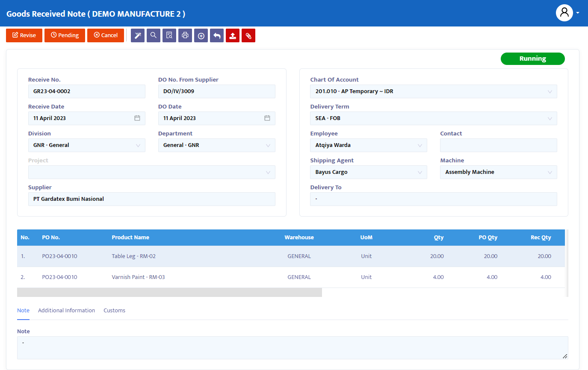The width and height of the screenshot is (588, 370).
Task: Expand the Department dropdown
Action: coord(217,145)
